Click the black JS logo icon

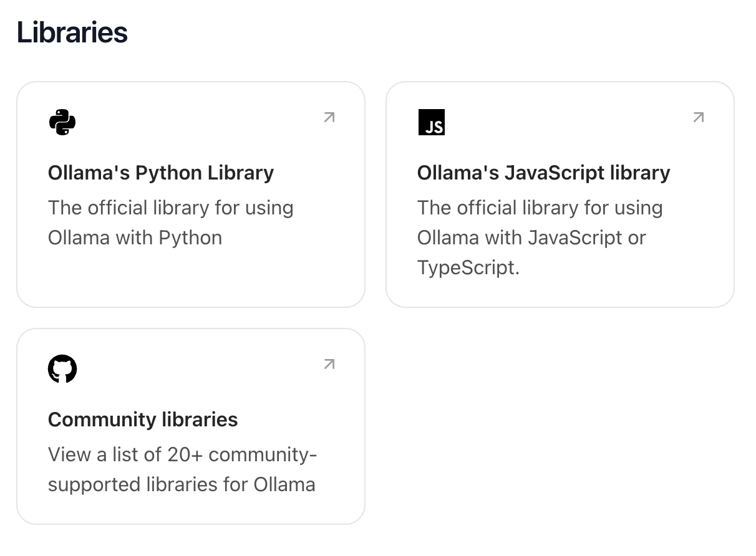pyautogui.click(x=432, y=122)
